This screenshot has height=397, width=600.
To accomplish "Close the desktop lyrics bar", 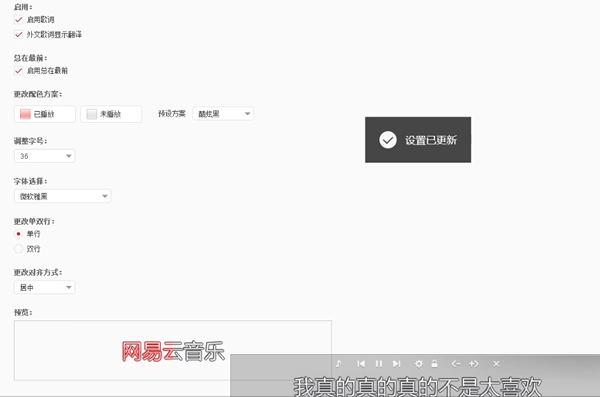I will click(x=496, y=364).
